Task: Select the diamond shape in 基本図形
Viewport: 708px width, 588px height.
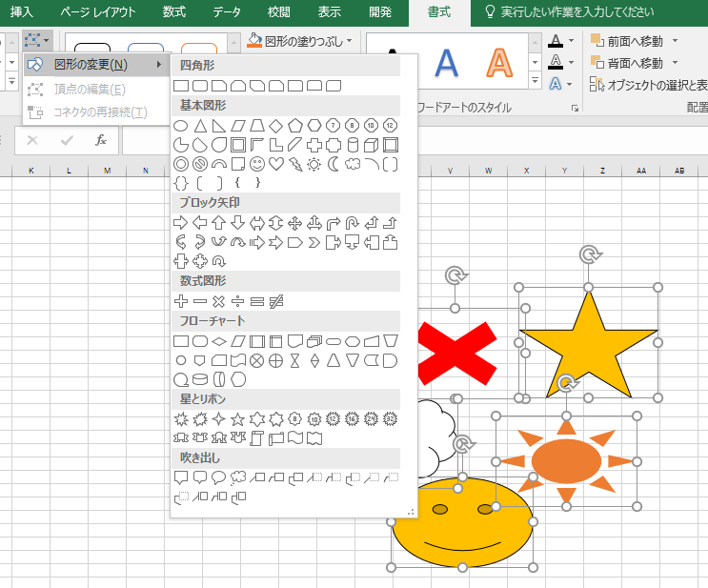Action: click(x=276, y=126)
